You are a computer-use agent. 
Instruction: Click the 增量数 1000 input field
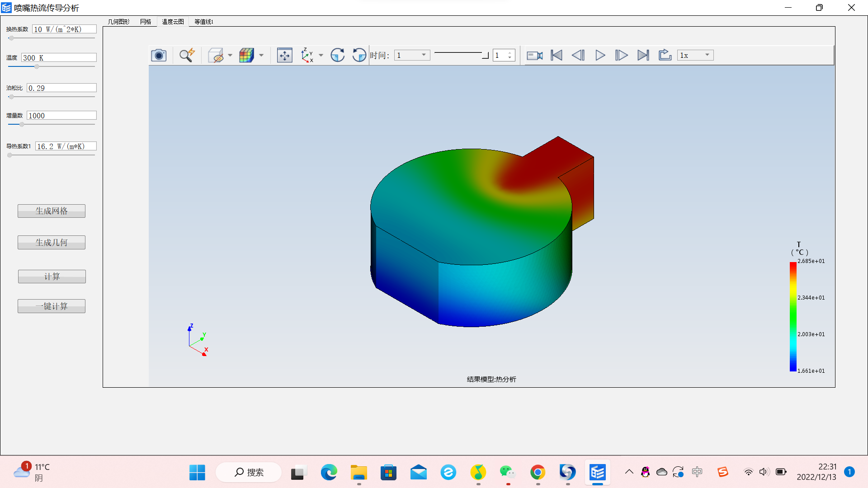[x=62, y=116]
